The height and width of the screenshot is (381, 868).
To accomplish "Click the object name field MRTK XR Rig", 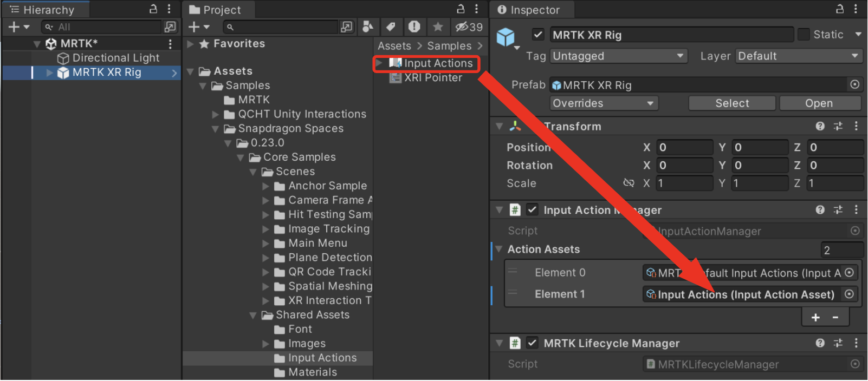I will [x=672, y=35].
